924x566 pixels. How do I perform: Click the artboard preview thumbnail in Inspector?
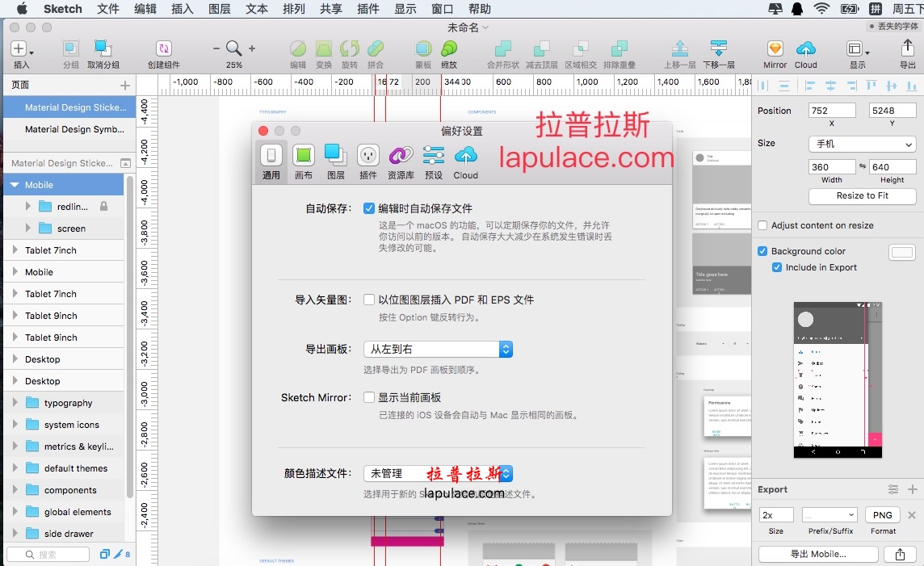(x=838, y=379)
